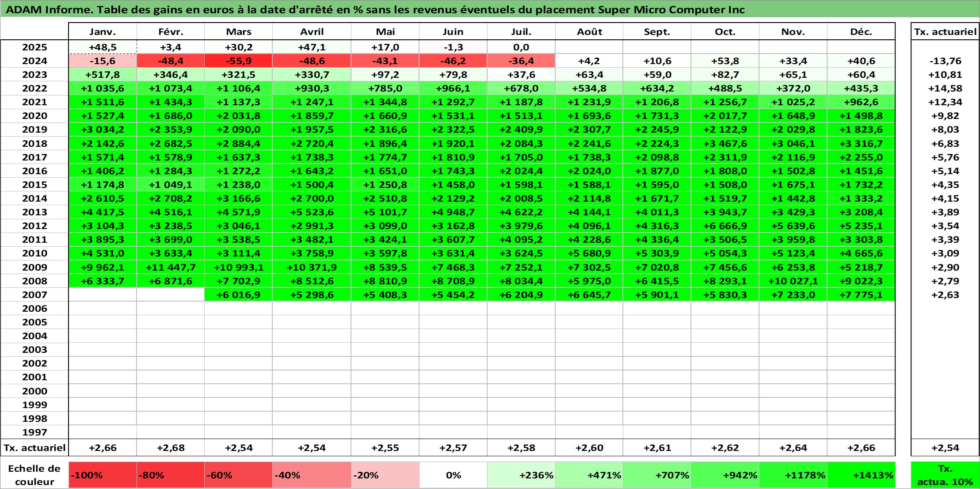Select the cell -1,3 for June 2025
This screenshot has width=980, height=489.
453,47
